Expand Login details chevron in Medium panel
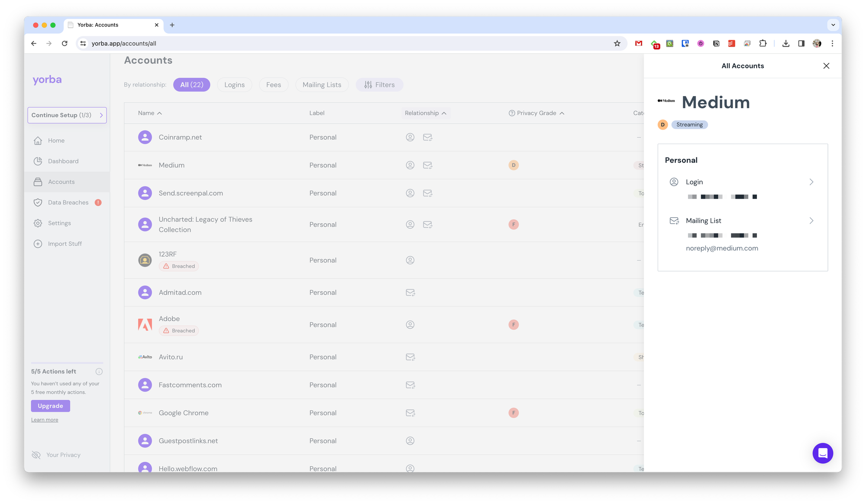 tap(811, 182)
